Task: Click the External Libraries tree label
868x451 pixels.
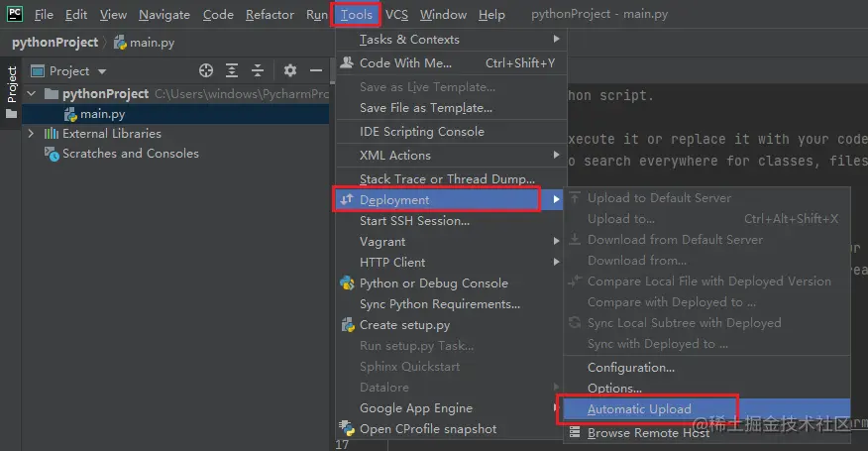Action: tap(112, 134)
